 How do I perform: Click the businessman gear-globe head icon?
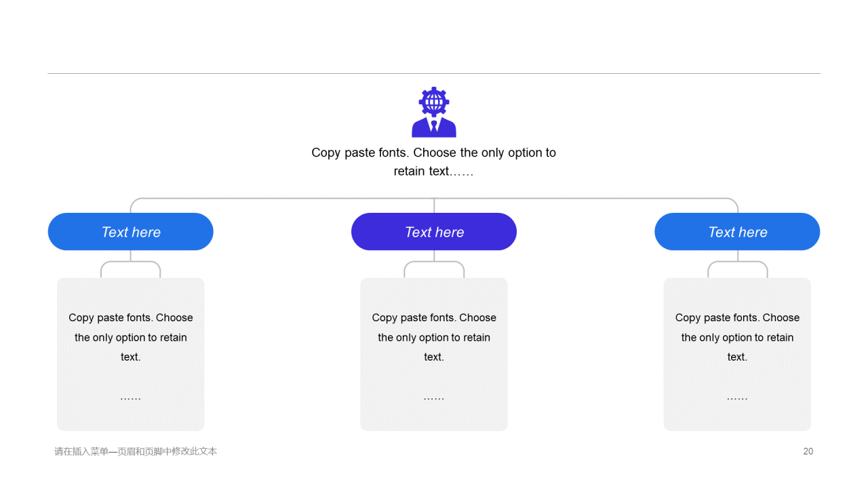click(x=434, y=113)
